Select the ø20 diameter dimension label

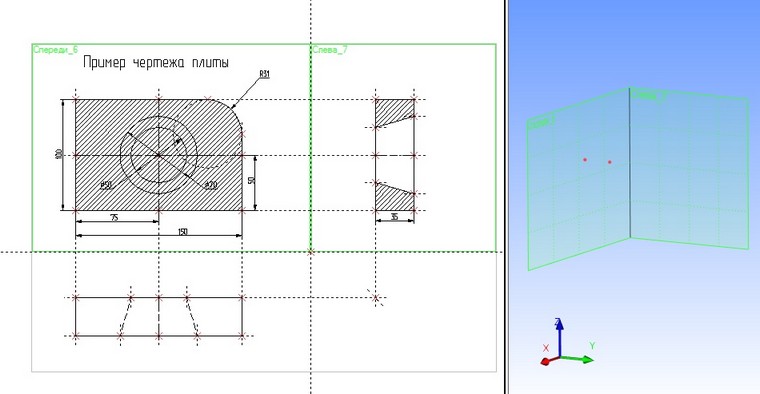tap(211, 186)
